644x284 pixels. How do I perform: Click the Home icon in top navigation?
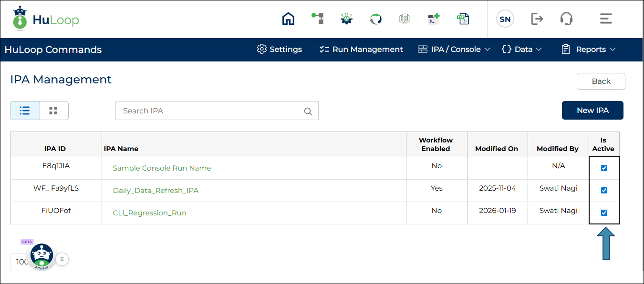tap(288, 19)
